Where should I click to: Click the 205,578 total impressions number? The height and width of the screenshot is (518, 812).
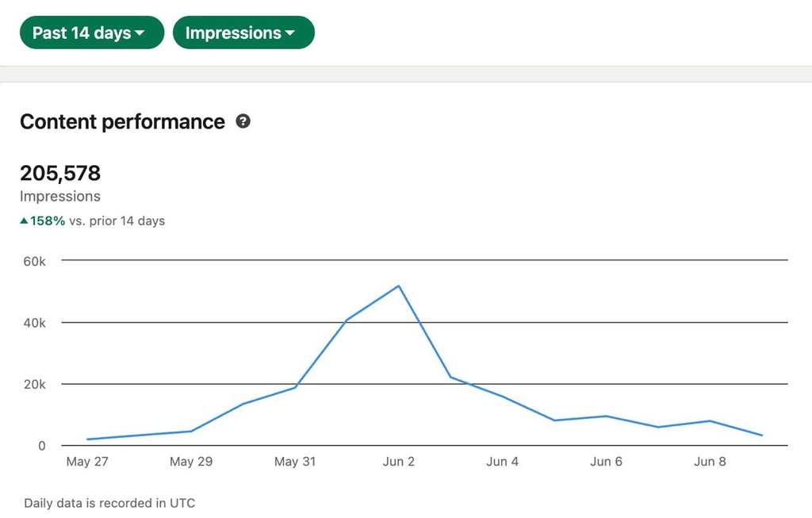point(60,173)
